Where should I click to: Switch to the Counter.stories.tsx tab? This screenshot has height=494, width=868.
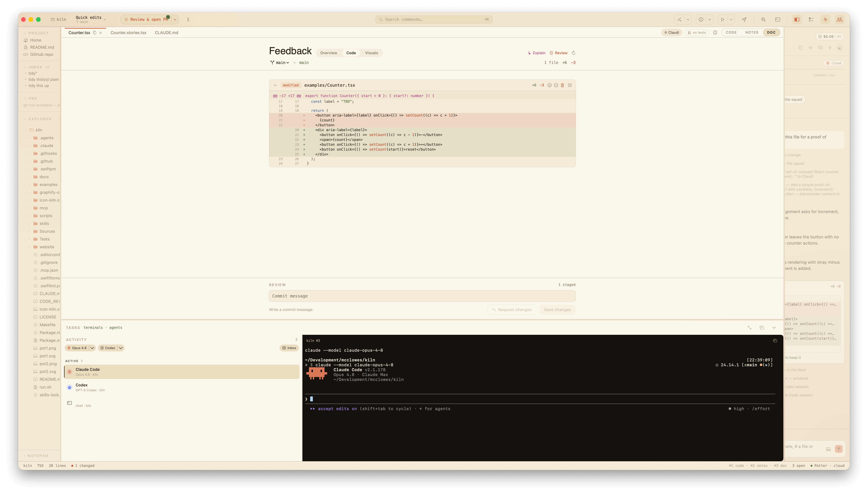click(x=128, y=33)
